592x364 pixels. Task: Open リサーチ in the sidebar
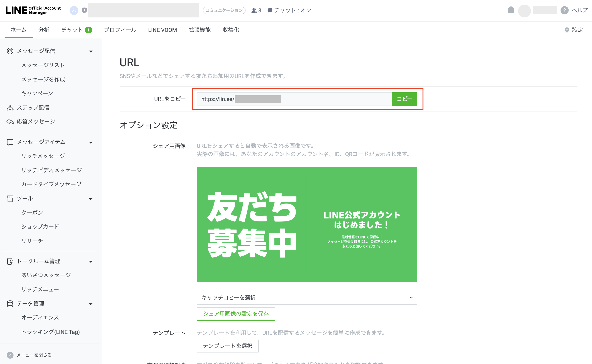[x=32, y=241]
